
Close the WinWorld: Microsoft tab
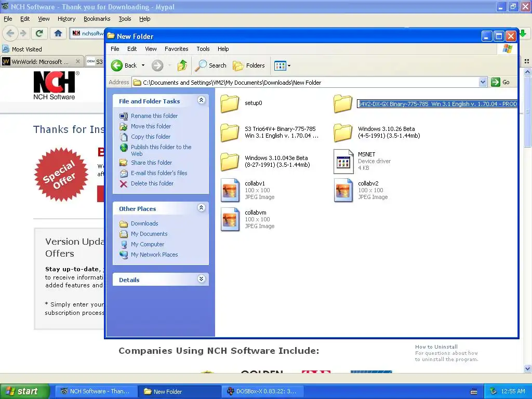pyautogui.click(x=78, y=61)
